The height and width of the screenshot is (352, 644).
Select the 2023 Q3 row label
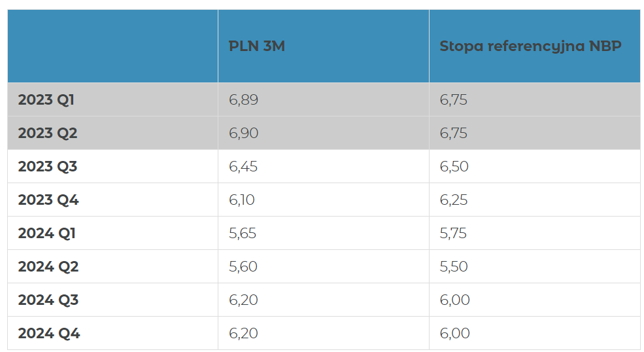(x=48, y=167)
